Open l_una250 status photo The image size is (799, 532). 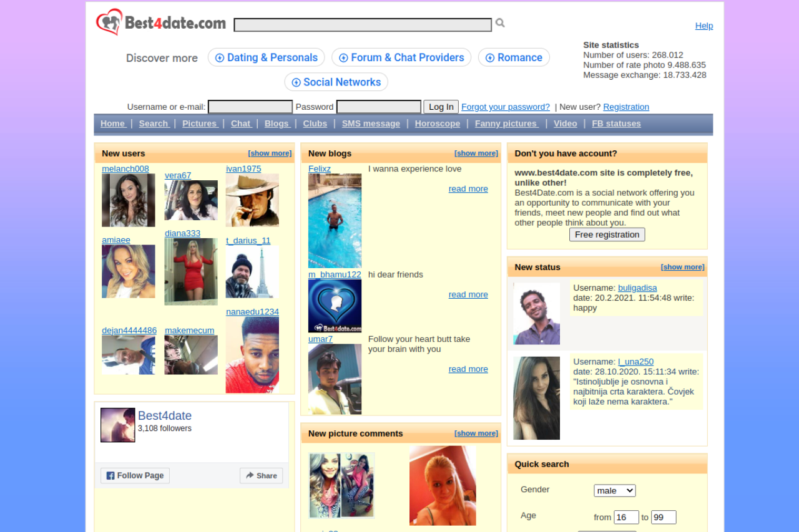click(537, 398)
